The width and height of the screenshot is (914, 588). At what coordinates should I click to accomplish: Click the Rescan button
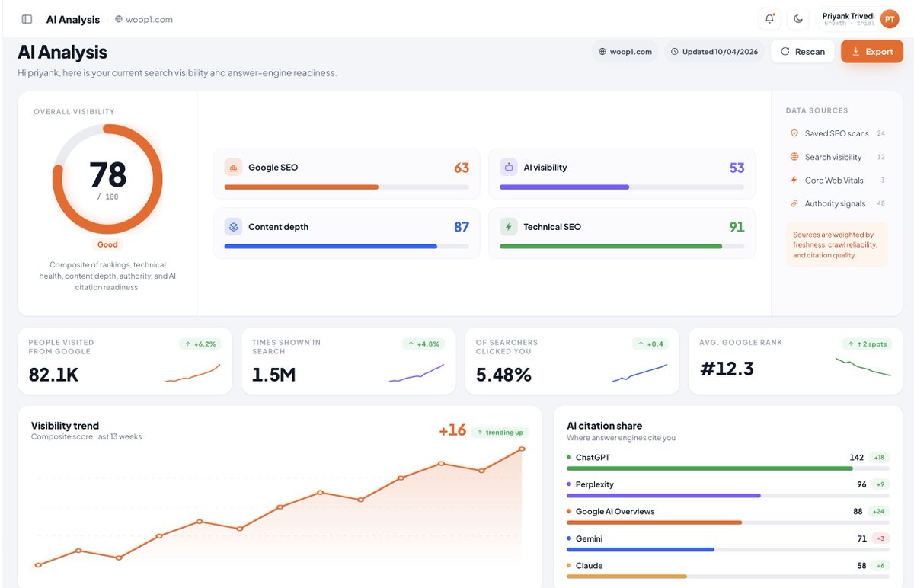803,52
